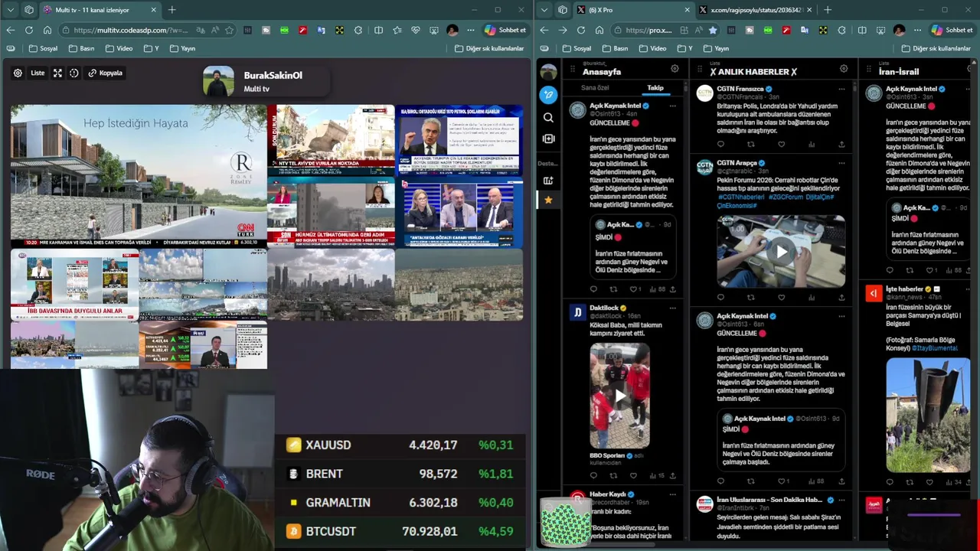This screenshot has height=551, width=980.
Task: Close the x.com/ragipsoylu status tab
Action: point(809,10)
